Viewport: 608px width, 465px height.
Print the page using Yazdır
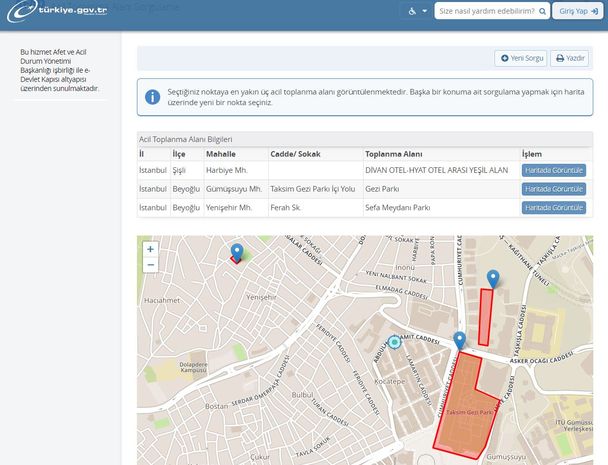tap(570, 58)
